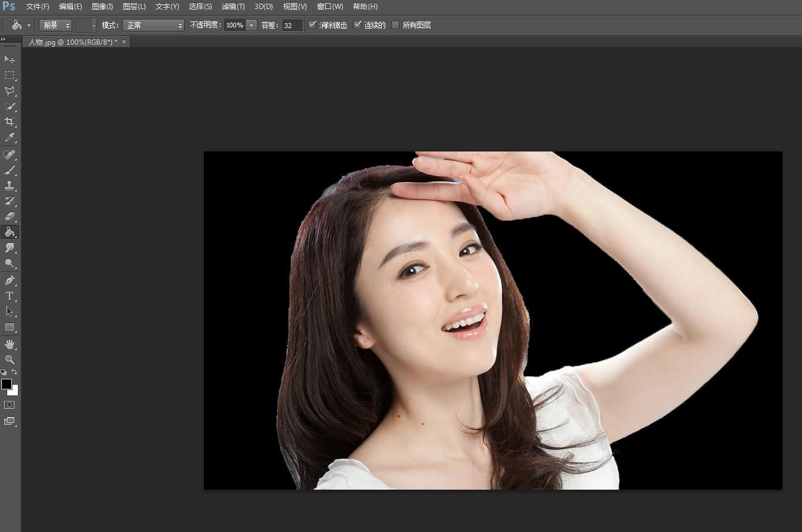Open the pattern picker dropdown arrow
The width and height of the screenshot is (802, 532).
94,25
